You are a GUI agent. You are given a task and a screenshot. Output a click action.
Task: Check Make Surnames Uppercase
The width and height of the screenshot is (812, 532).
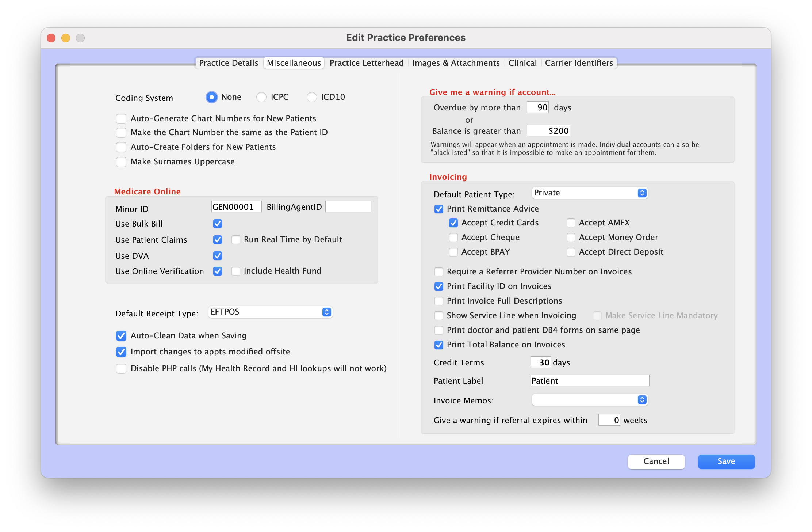(121, 162)
